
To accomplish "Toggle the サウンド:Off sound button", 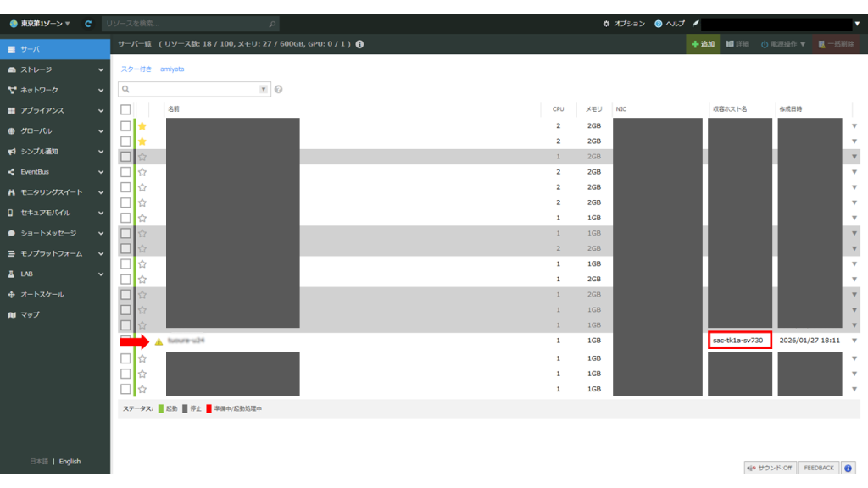I will coord(770,468).
